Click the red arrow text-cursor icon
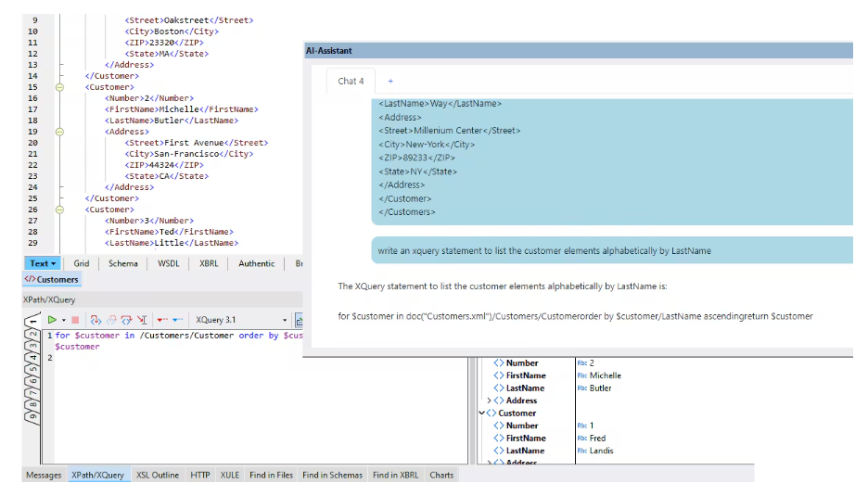868x496 pixels. pos(141,320)
